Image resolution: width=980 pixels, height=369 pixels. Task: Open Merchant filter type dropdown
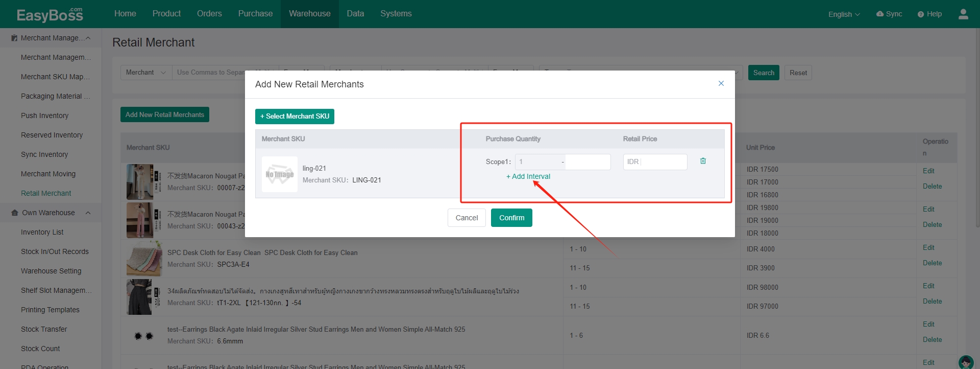coord(146,73)
